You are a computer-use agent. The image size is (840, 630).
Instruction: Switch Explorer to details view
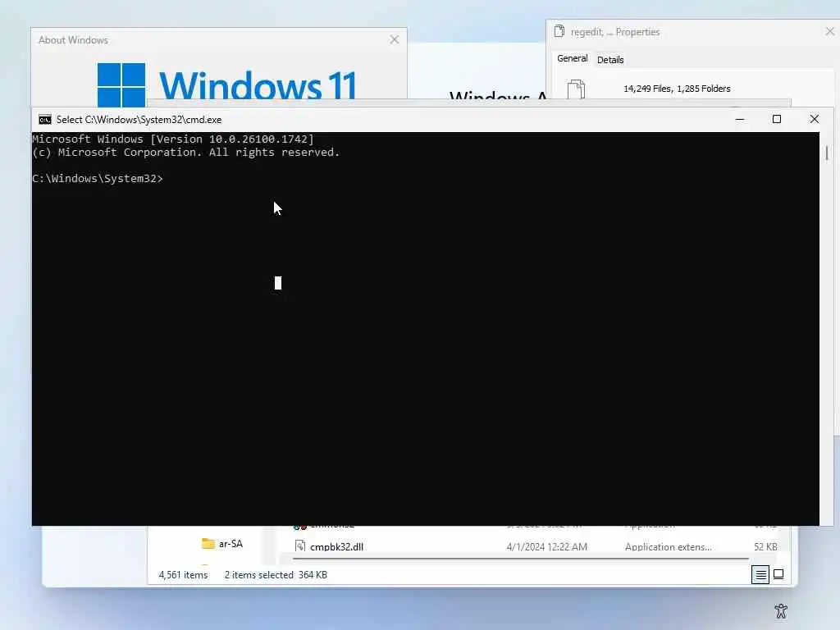pyautogui.click(x=760, y=574)
